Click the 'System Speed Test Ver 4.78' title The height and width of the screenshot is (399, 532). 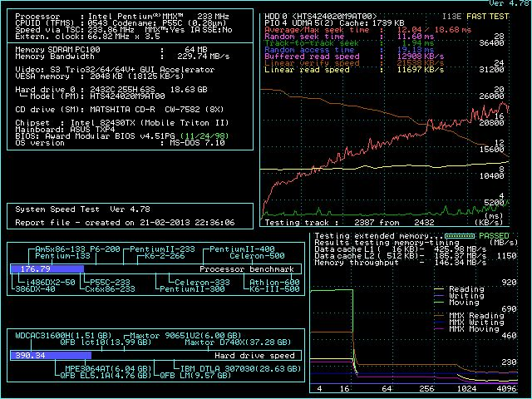coord(82,209)
